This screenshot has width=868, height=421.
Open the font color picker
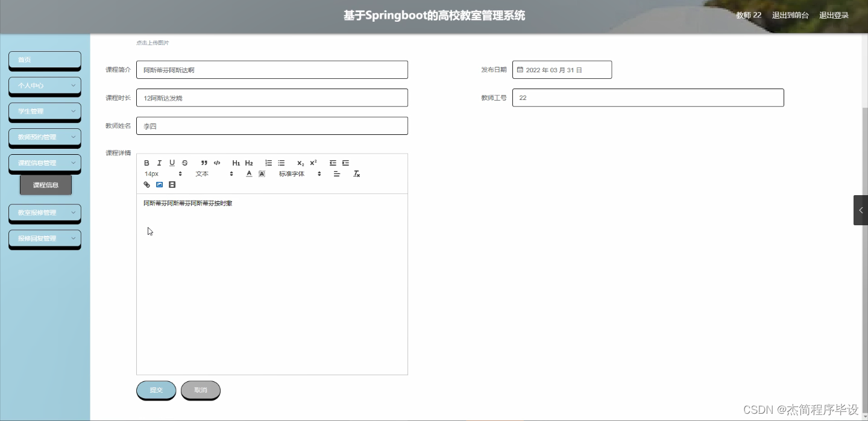[x=248, y=173]
